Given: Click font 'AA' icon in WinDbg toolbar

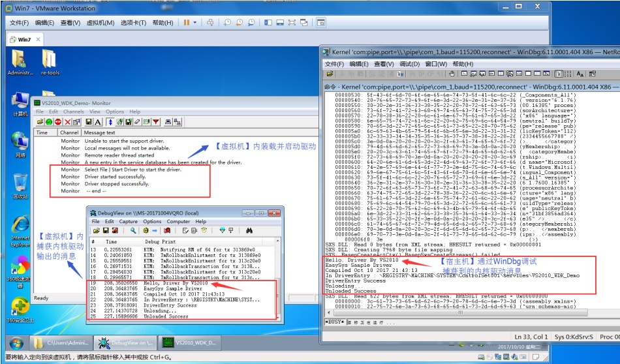Looking at the screenshot, I should coord(580,74).
